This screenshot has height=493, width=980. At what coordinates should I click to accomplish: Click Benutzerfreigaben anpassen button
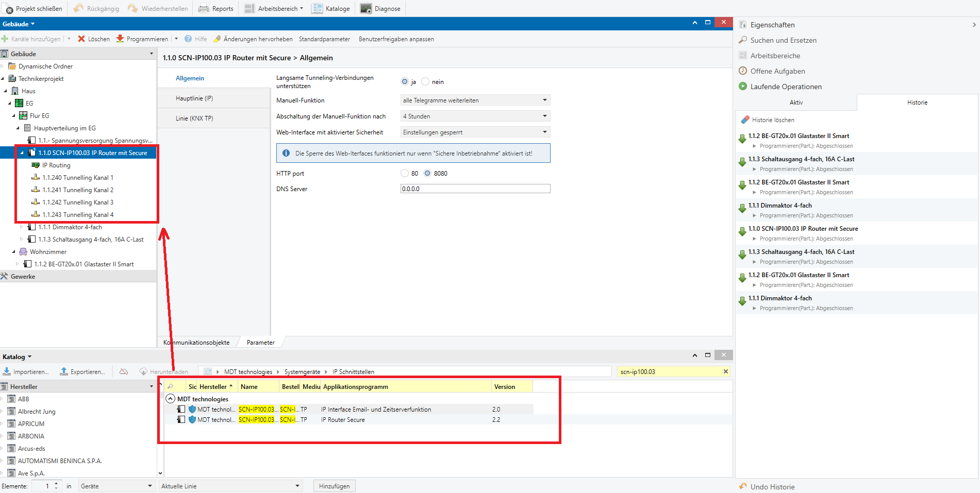pyautogui.click(x=396, y=39)
